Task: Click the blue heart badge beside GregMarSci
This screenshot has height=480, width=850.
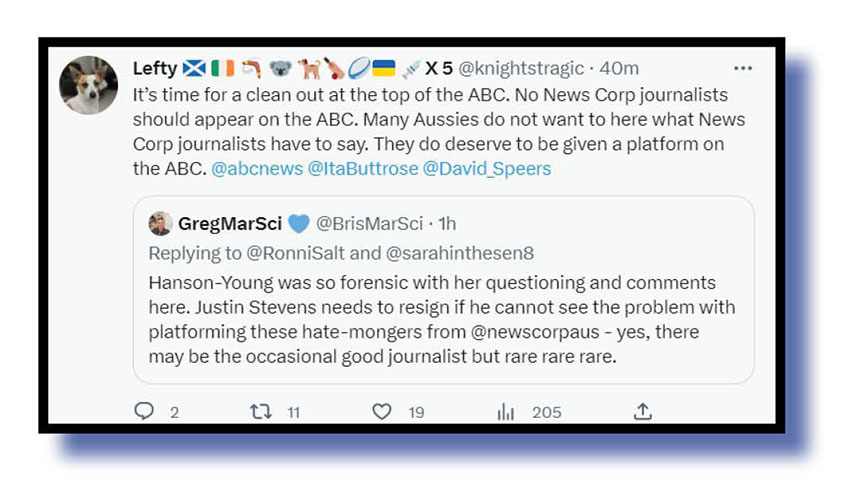Action: (x=298, y=223)
